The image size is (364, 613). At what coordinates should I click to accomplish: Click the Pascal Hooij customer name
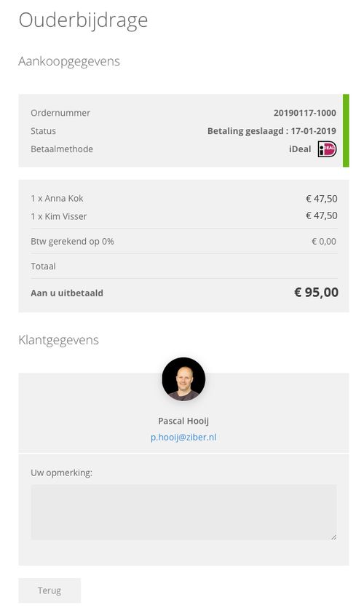click(183, 421)
